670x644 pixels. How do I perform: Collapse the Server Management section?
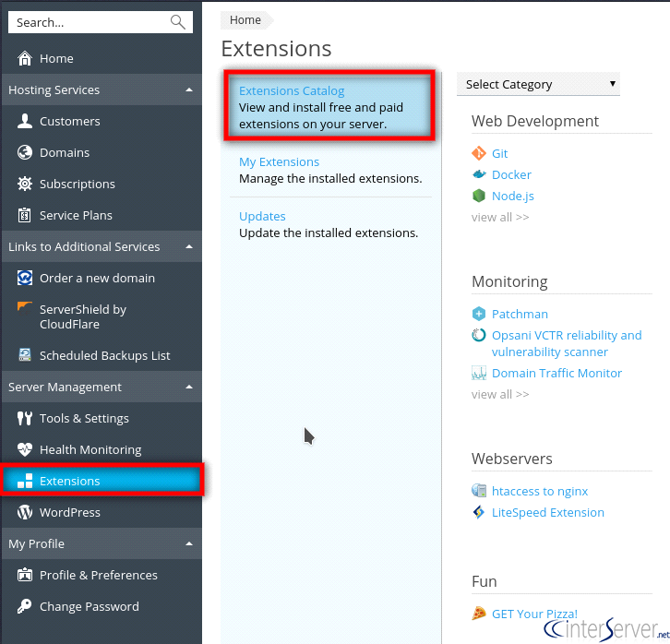[x=189, y=387]
